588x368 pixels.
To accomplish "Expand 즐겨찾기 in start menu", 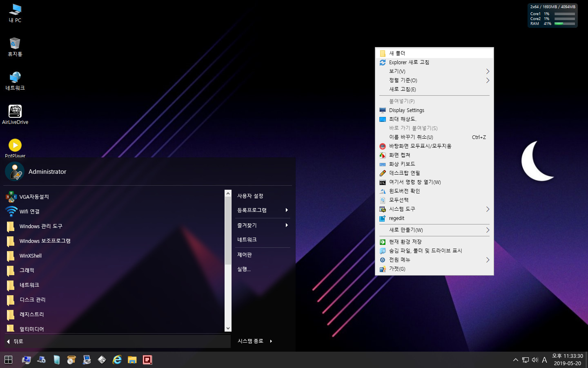I will (263, 225).
